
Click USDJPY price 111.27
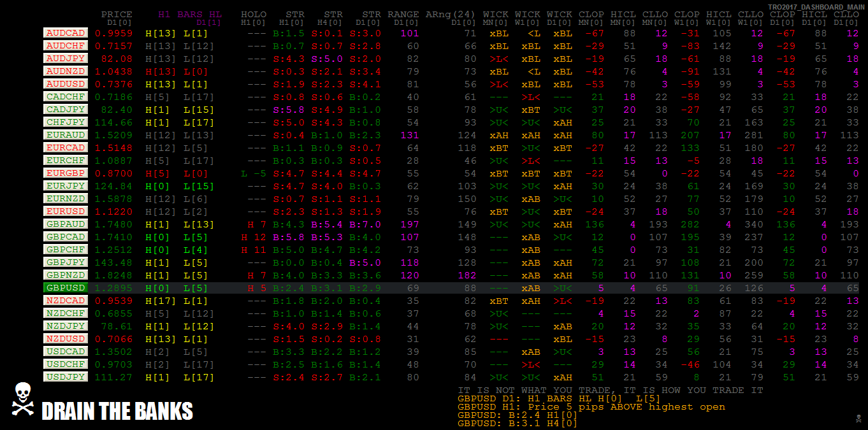[x=113, y=377]
